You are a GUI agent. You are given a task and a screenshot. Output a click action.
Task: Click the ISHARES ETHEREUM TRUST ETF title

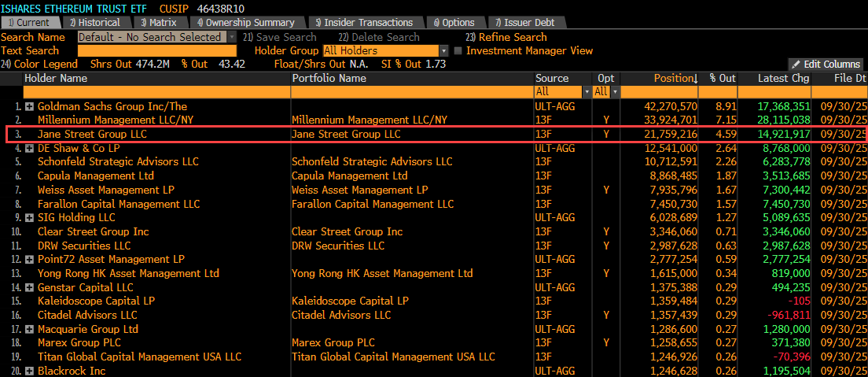pos(75,9)
